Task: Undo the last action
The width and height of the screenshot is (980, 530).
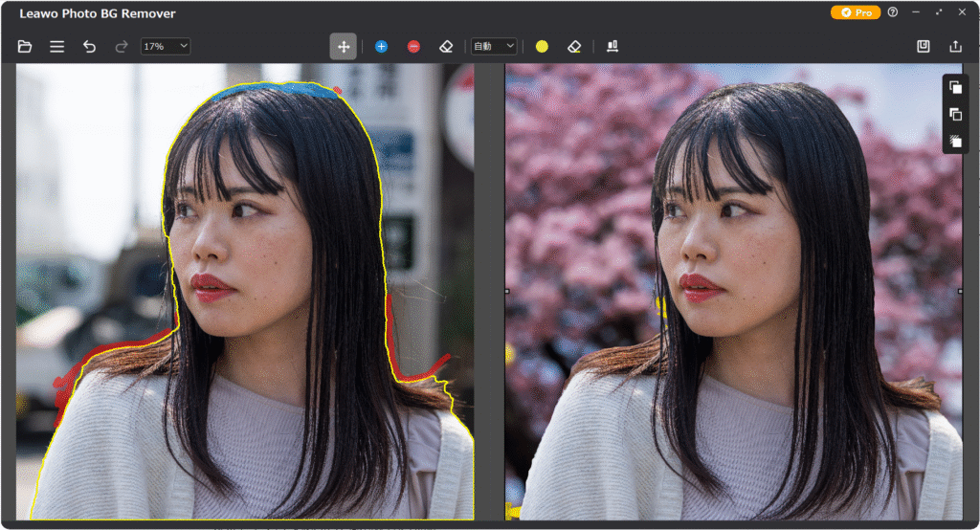Action: pyautogui.click(x=89, y=46)
